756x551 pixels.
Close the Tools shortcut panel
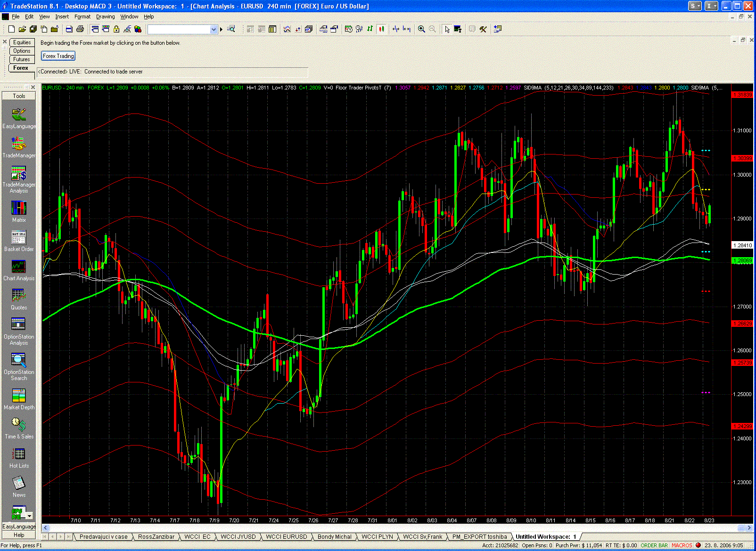pyautogui.click(x=33, y=87)
